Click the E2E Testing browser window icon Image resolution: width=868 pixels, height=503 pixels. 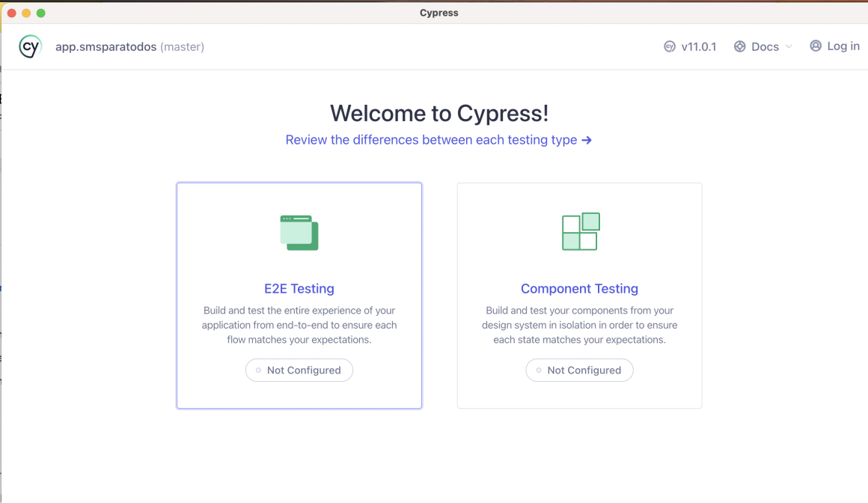[x=299, y=233]
